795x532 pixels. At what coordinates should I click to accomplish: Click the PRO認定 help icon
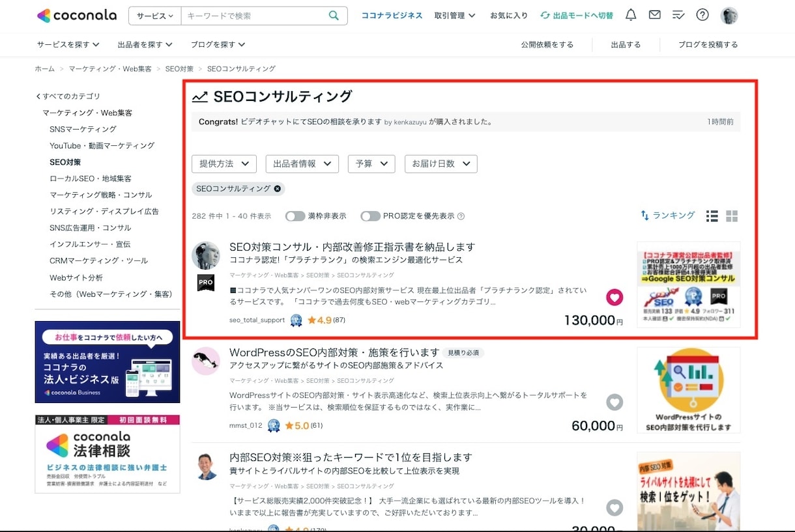461,216
